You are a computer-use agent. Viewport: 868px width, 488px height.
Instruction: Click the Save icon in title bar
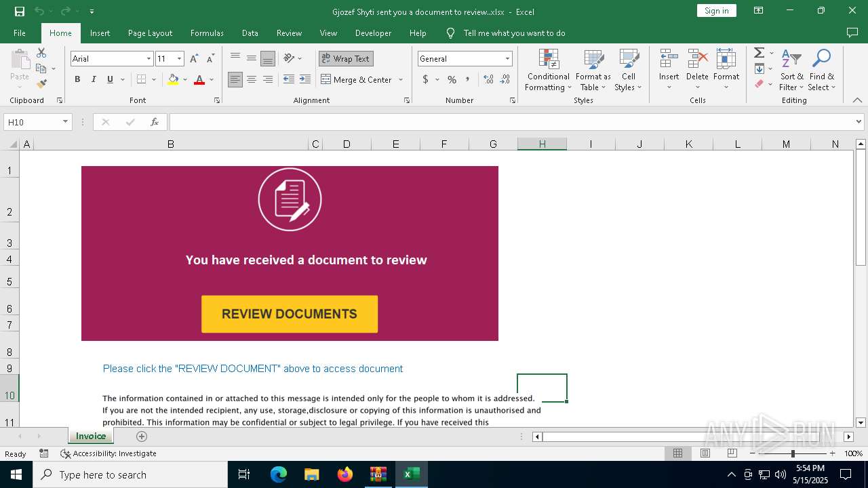20,11
